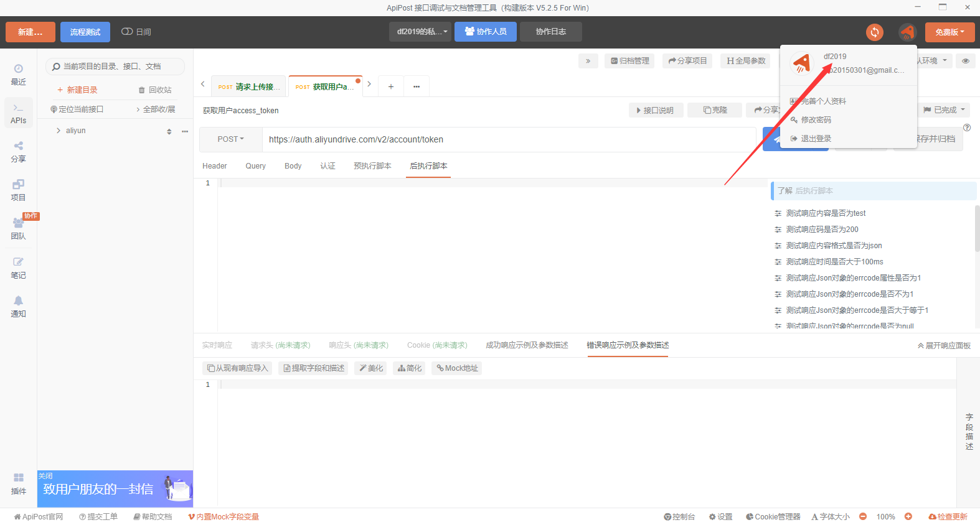
Task: Decrease font size with minus icon
Action: tap(863, 517)
